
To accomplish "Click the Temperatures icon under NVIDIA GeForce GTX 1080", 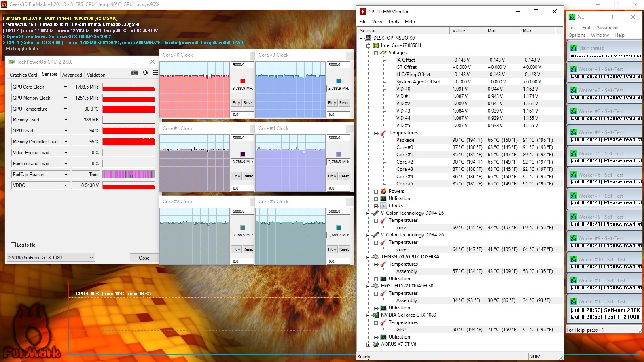I will [383, 322].
